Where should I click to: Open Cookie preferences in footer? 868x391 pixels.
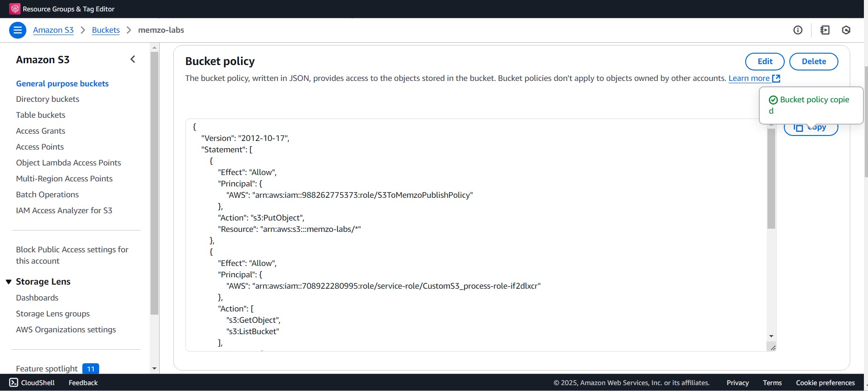[825, 383]
